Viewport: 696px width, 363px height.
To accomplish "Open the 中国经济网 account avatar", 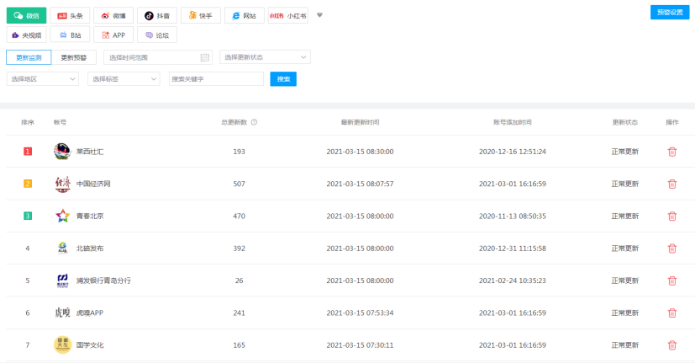I will tap(63, 184).
